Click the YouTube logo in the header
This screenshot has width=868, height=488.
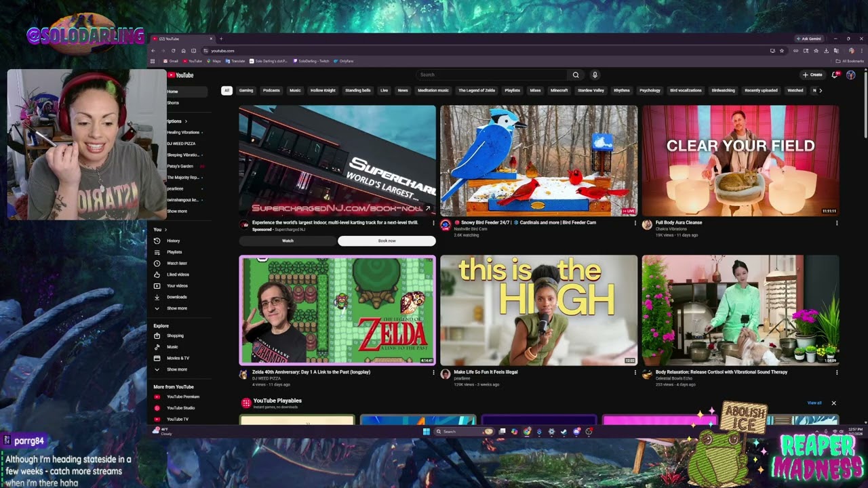pos(181,75)
